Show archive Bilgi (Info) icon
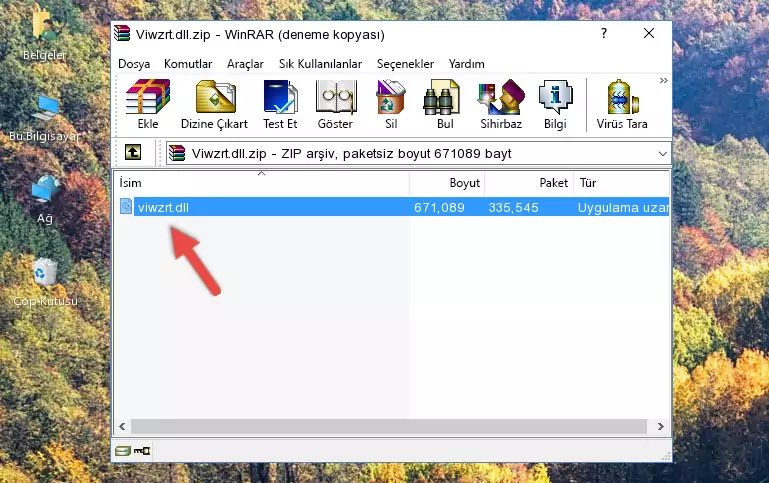The image size is (769, 483). pos(555,97)
